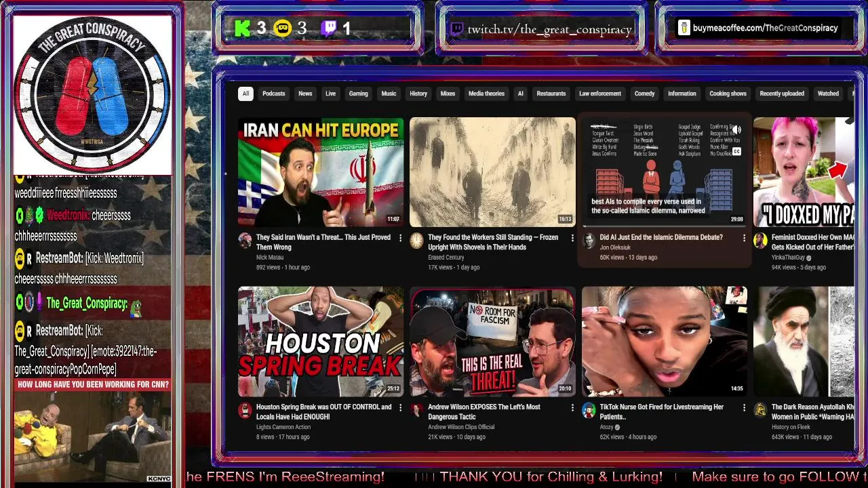Select the AI filter chip
Viewport: 868px width, 488px height.
[x=520, y=94]
